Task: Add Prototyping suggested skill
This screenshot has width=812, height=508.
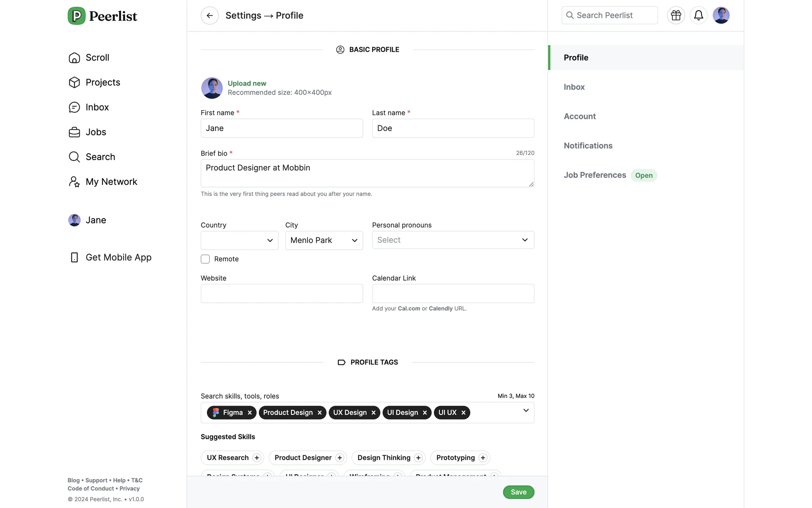Action: click(483, 458)
